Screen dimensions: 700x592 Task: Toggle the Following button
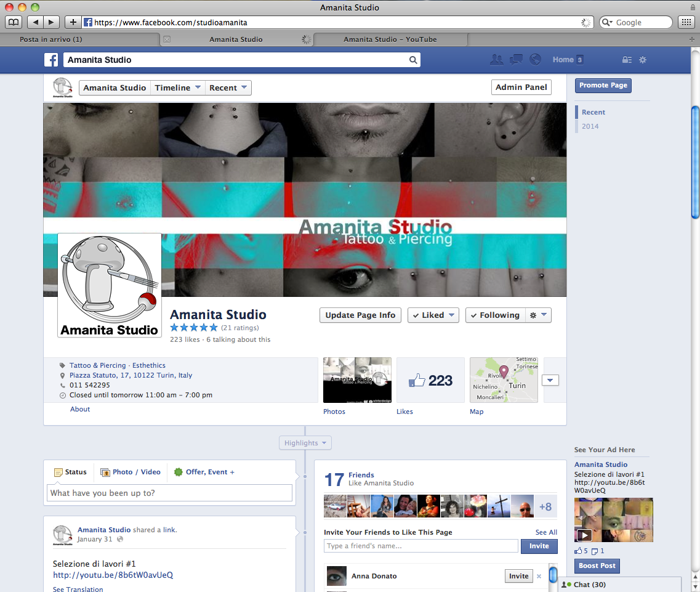click(495, 315)
